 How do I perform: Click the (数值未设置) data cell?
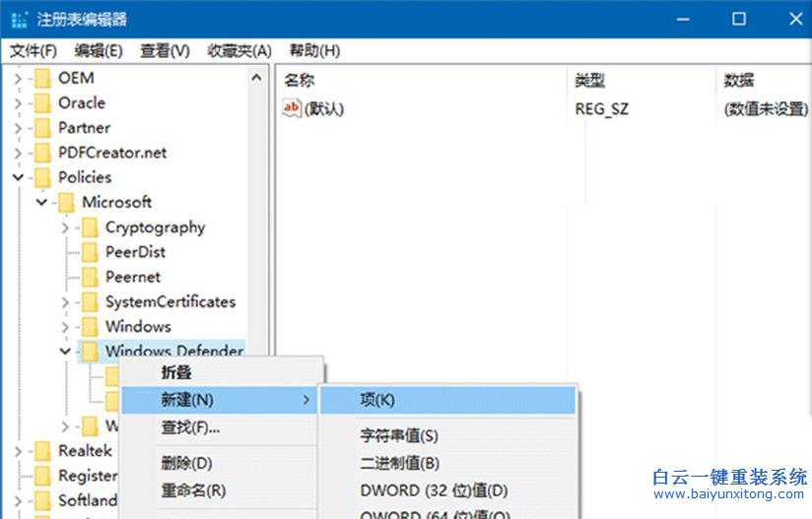click(x=766, y=108)
